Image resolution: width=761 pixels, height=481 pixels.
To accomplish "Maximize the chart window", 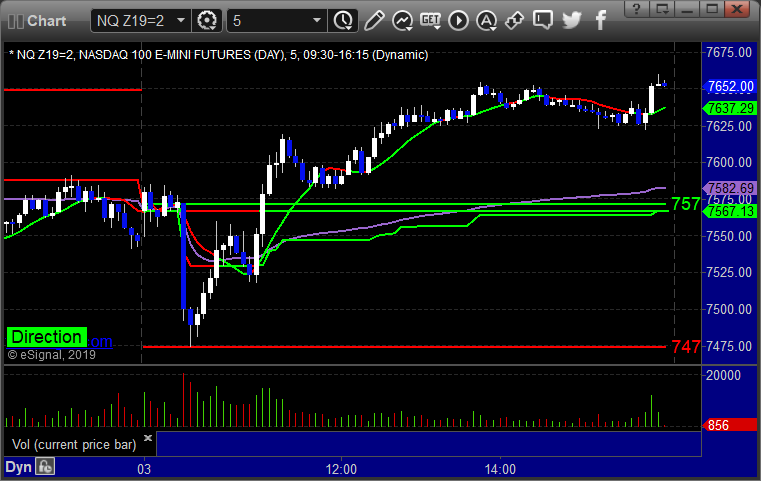I will pyautogui.click(x=712, y=9).
